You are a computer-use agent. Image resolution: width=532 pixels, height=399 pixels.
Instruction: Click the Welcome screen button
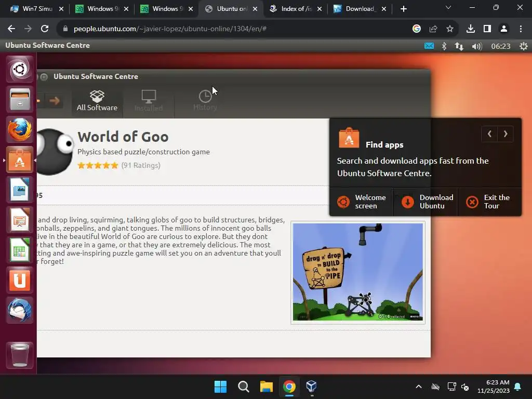pos(362,202)
